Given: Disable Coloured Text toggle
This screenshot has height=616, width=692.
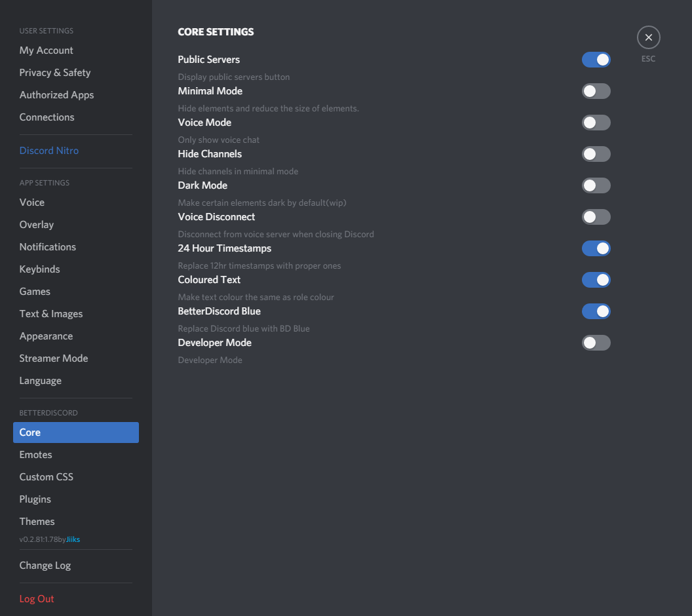Looking at the screenshot, I should [x=596, y=280].
